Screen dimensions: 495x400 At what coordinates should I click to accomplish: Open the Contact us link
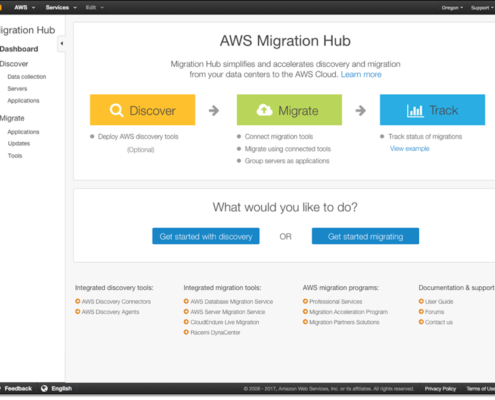[x=439, y=322]
